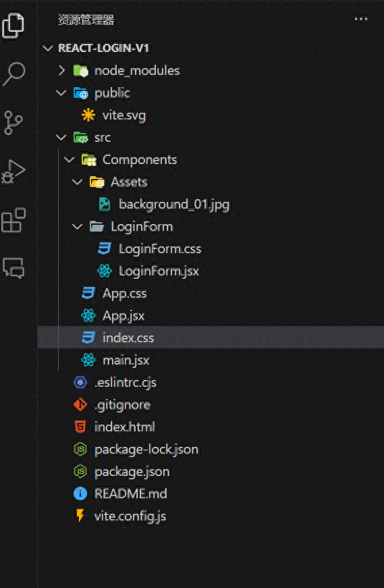Click the React icon beside LoginForm.jsx
The height and width of the screenshot is (588, 384).
[105, 271]
